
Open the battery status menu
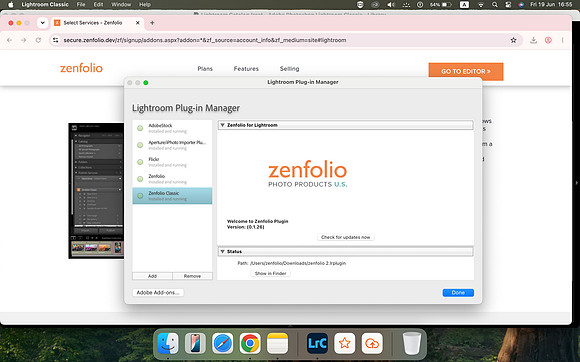coord(441,4)
